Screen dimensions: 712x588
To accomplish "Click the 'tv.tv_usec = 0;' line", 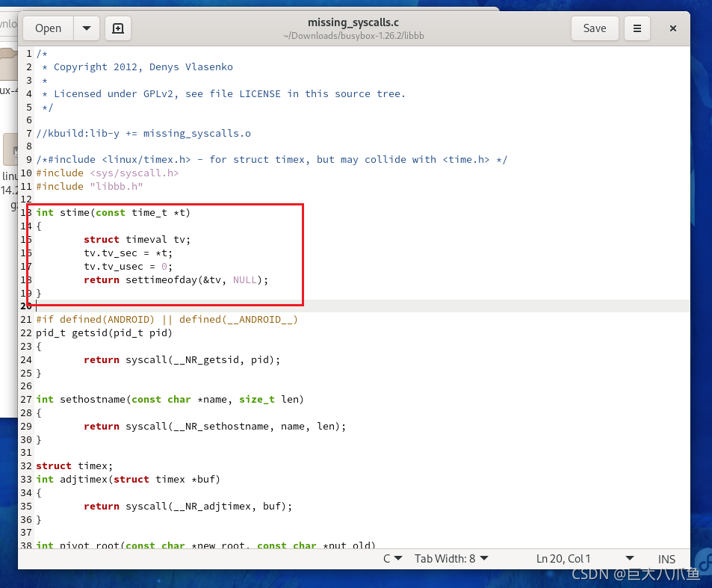I will pyautogui.click(x=128, y=266).
